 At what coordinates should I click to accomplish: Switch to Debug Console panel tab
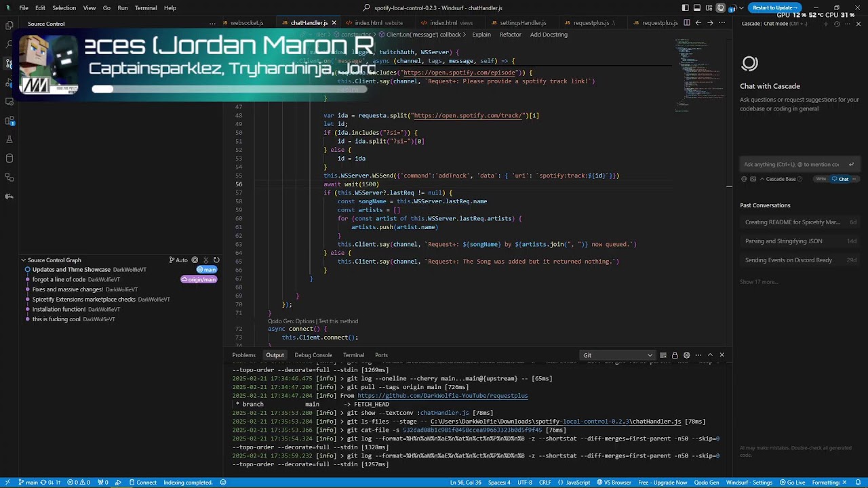(313, 355)
